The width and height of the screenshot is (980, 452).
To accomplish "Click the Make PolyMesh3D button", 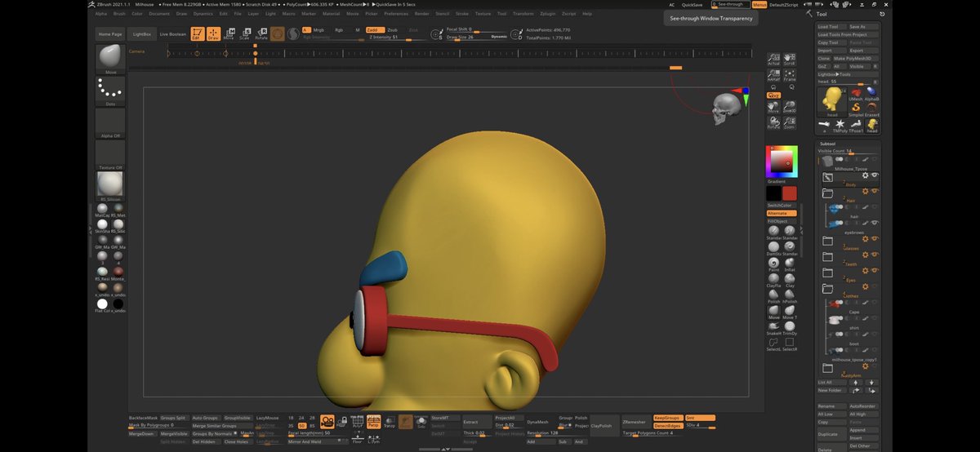I will (857, 59).
